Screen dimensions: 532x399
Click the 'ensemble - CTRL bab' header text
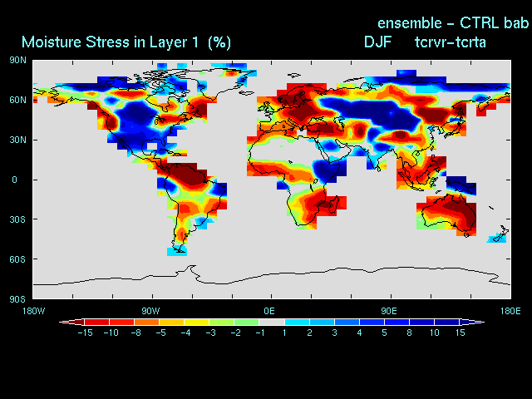[453, 22]
